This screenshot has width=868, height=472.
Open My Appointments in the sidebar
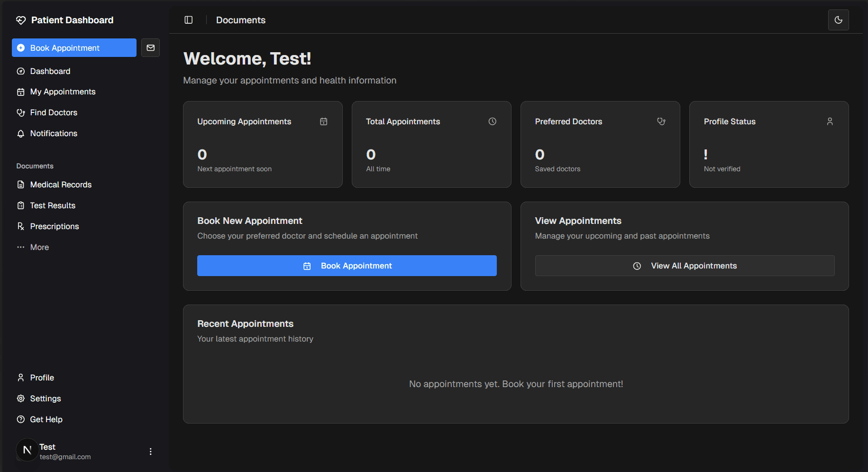pos(63,92)
